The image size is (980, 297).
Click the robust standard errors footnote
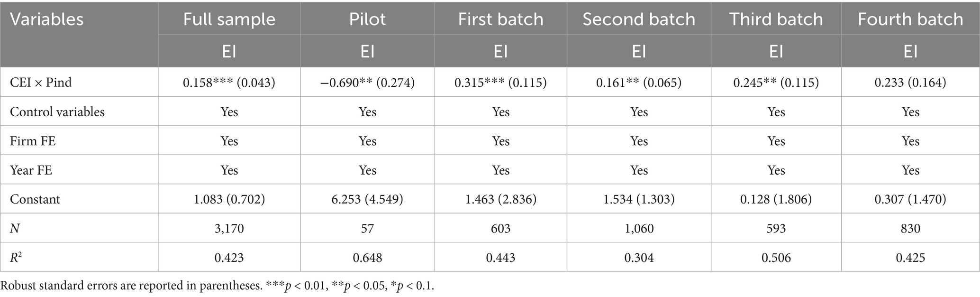point(217,286)
